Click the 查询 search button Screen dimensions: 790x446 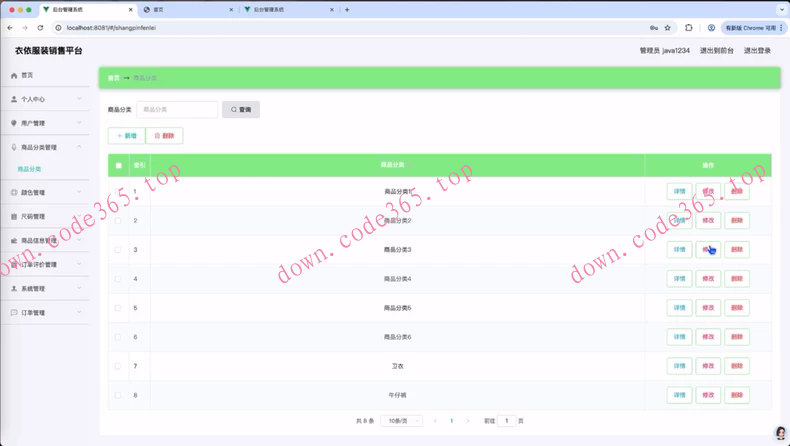pos(241,109)
